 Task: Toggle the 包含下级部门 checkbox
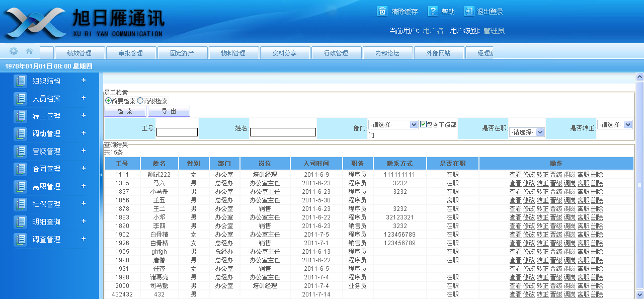point(423,124)
